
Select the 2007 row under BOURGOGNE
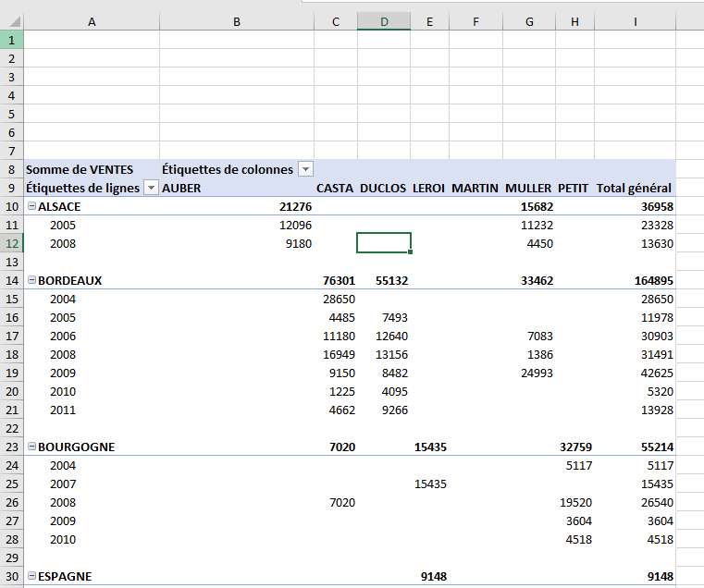[x=64, y=484]
